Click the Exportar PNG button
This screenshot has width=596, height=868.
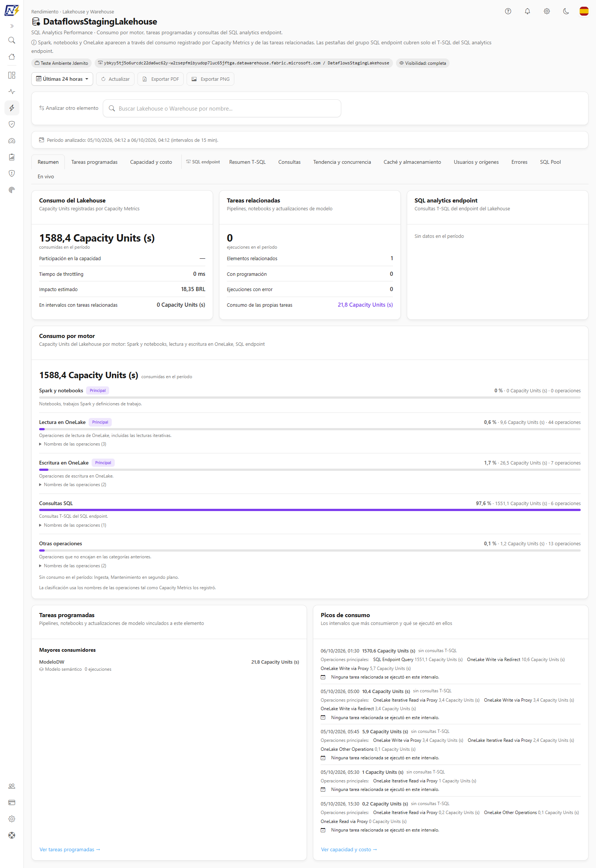click(210, 79)
